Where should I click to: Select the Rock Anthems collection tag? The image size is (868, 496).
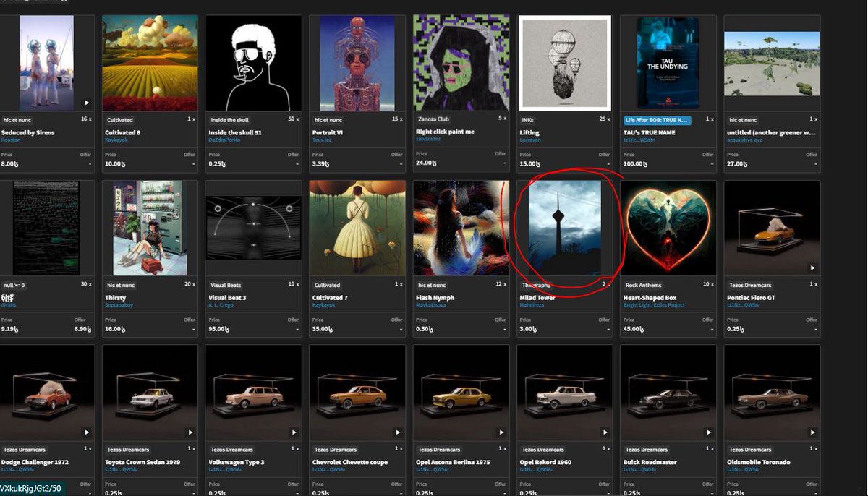643,285
